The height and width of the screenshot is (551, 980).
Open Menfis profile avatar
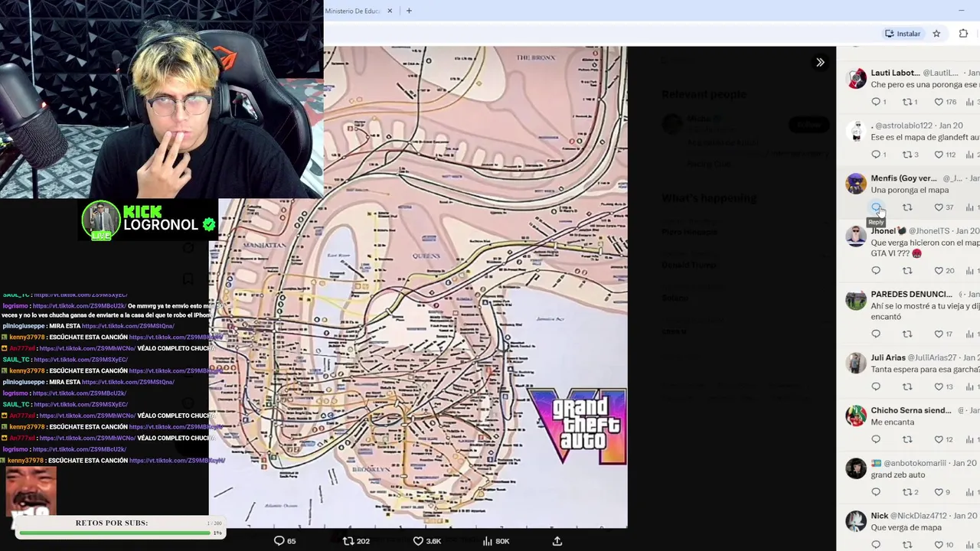(856, 184)
